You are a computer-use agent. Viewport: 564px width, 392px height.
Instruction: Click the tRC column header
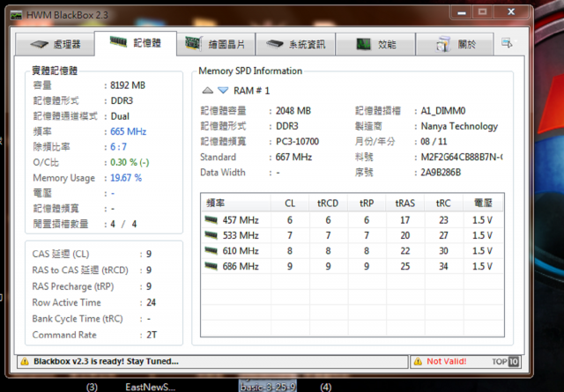(x=443, y=203)
